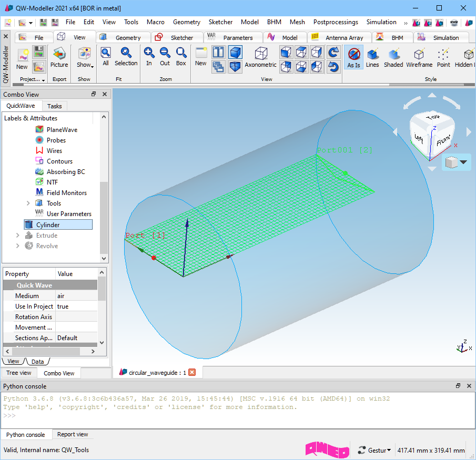
Task: Set draw style to Wireframe
Action: tap(419, 58)
